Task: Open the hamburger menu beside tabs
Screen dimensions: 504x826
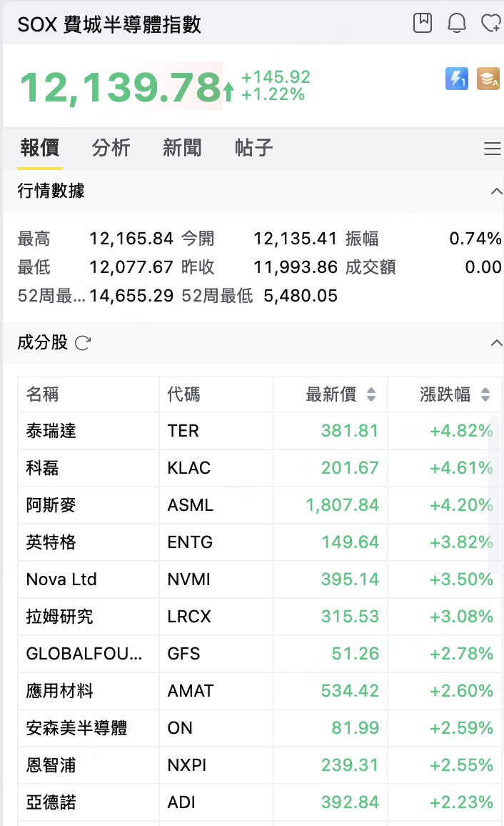Action: [493, 149]
